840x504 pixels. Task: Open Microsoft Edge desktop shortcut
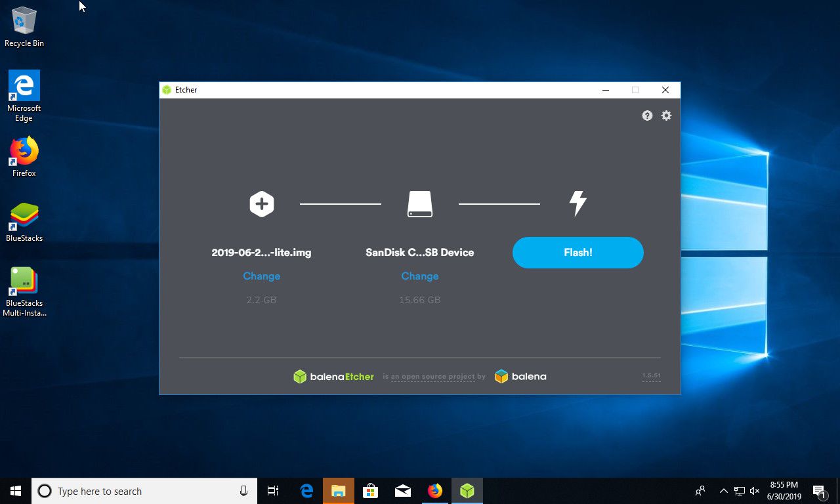point(24,96)
